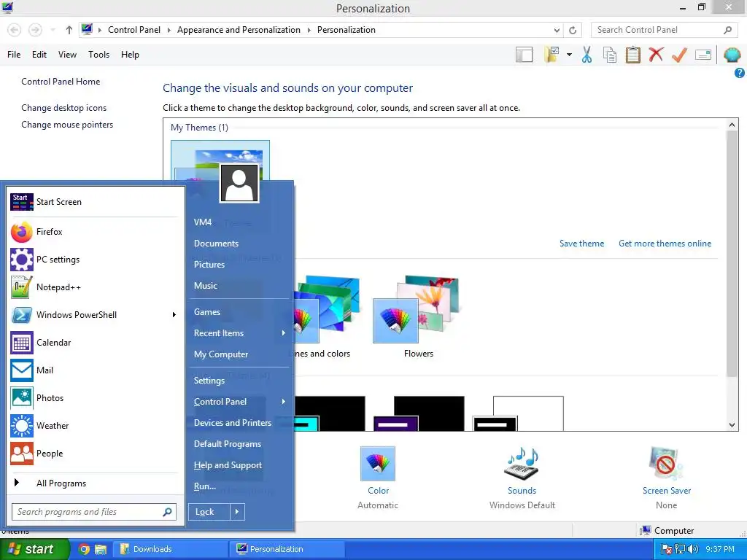Viewport: 747px width, 560px height.
Task: Select the Flowers theme
Action: coord(418,316)
